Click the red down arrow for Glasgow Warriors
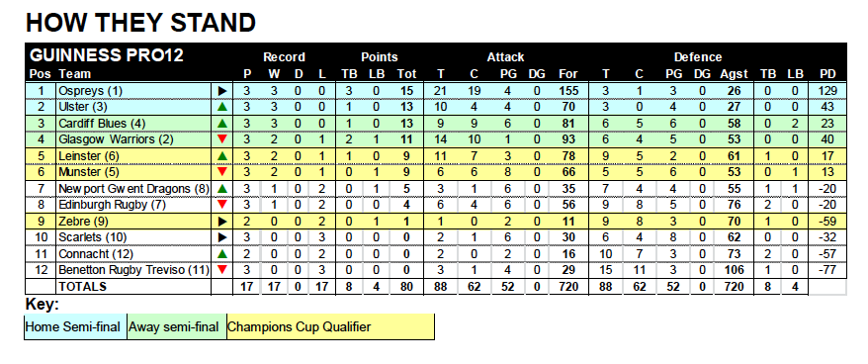 (x=222, y=139)
